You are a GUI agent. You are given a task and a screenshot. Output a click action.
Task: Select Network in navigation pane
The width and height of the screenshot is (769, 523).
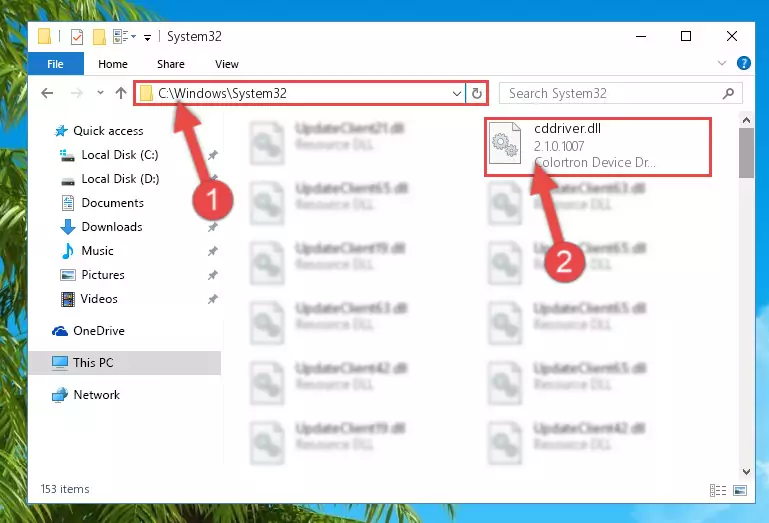[x=96, y=395]
